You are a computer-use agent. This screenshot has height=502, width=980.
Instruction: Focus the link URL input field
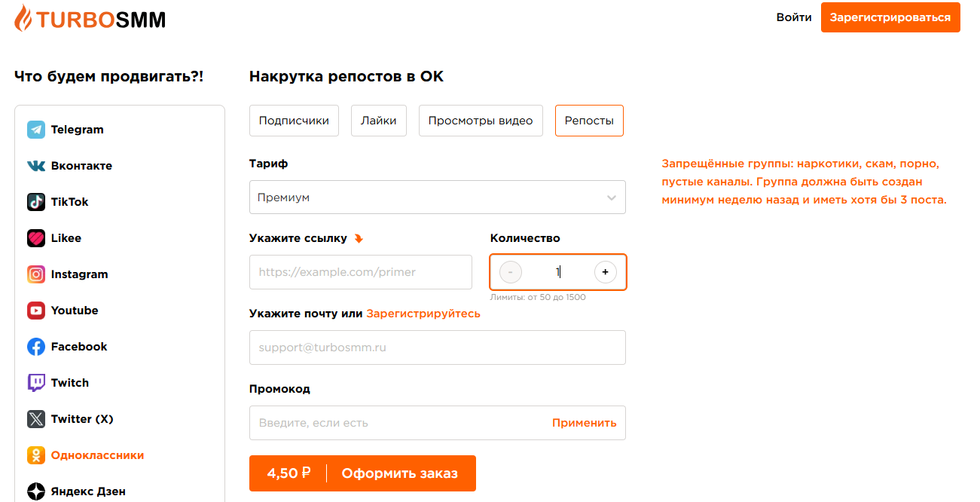coord(361,272)
